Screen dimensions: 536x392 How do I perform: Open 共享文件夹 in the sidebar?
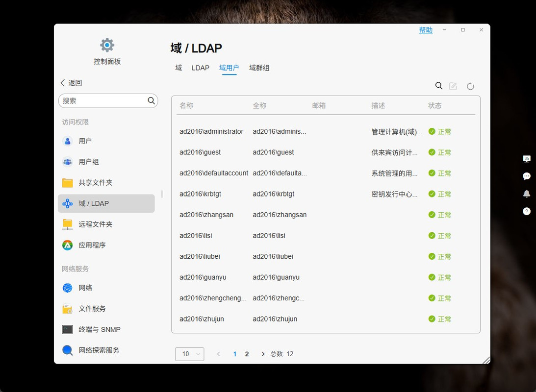click(106, 183)
